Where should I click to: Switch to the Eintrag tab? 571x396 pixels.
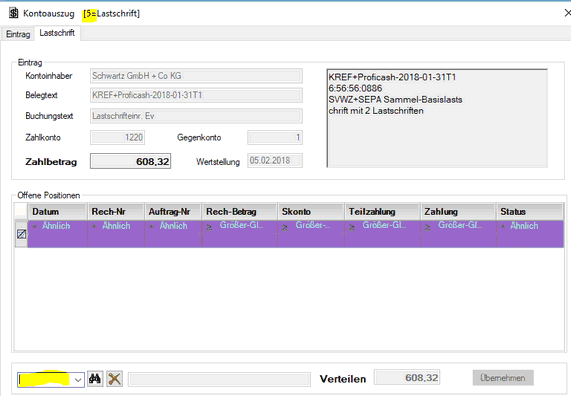18,34
